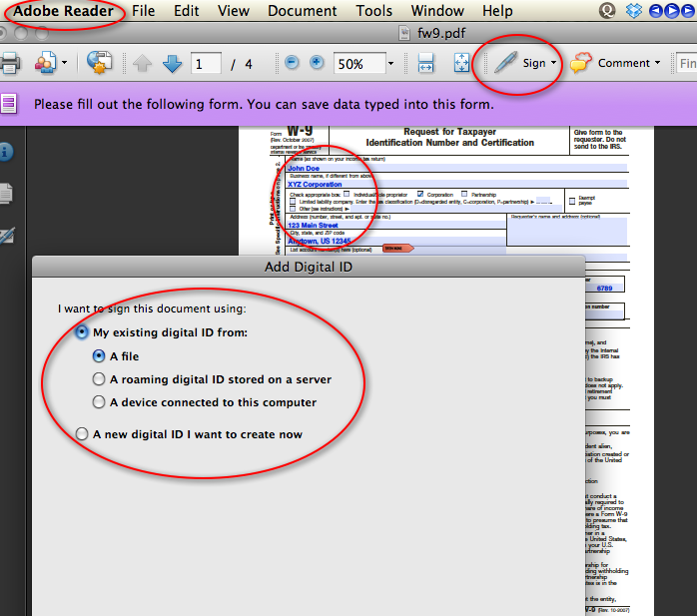This screenshot has height=616, width=697.
Task: Click the QuickTime Q menu bar icon
Action: pos(607,10)
